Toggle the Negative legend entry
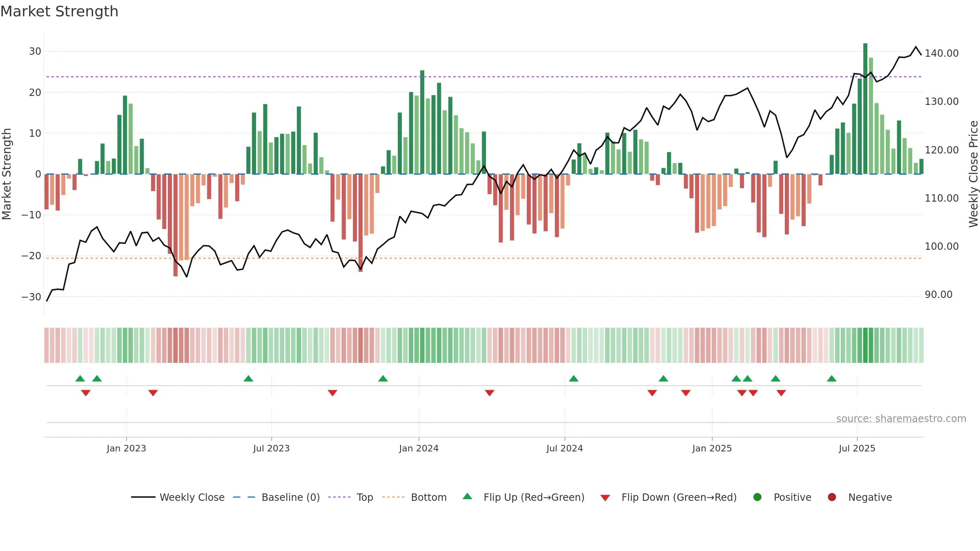 tap(860, 497)
